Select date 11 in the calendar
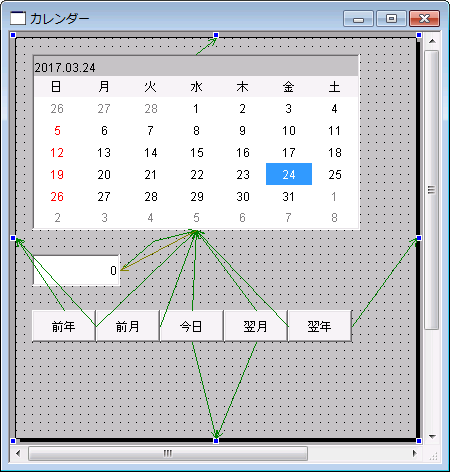The height and width of the screenshot is (472, 450). (335, 130)
